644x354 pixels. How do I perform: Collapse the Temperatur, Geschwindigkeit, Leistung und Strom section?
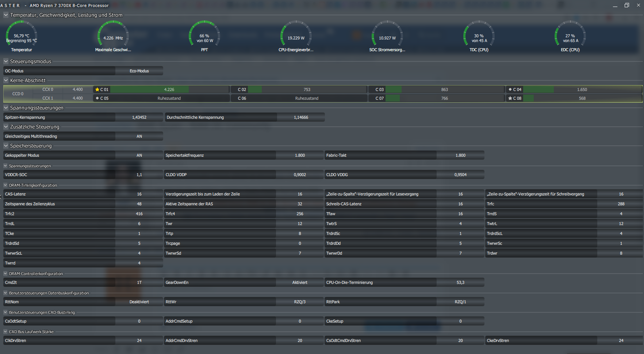(x=6, y=15)
